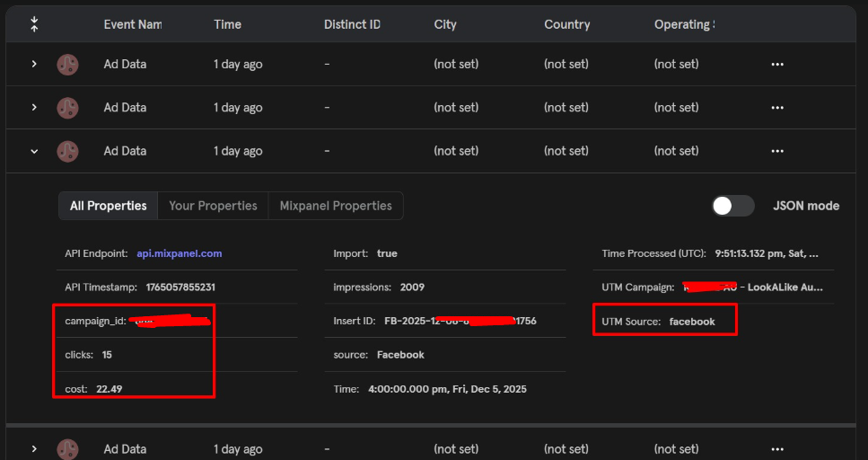
Task: Click the Event Name column header
Action: [132, 24]
